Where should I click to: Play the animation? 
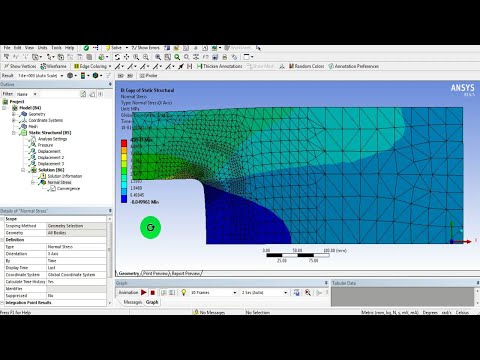pos(144,292)
